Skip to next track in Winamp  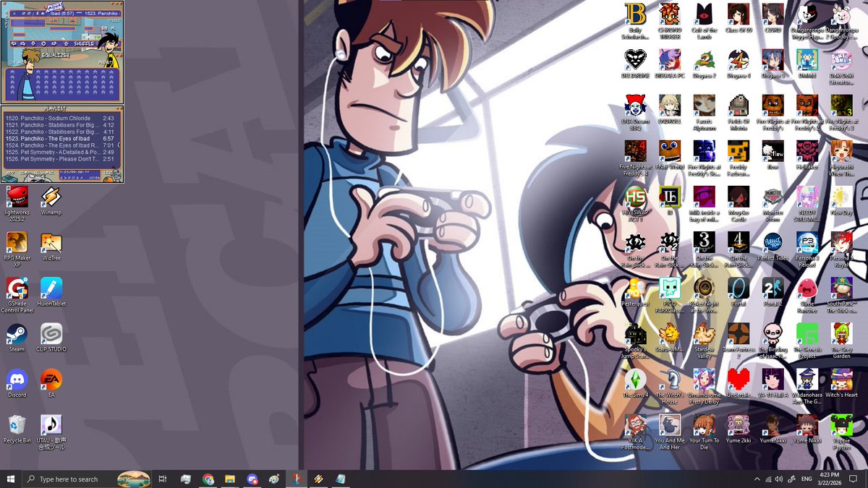point(54,43)
